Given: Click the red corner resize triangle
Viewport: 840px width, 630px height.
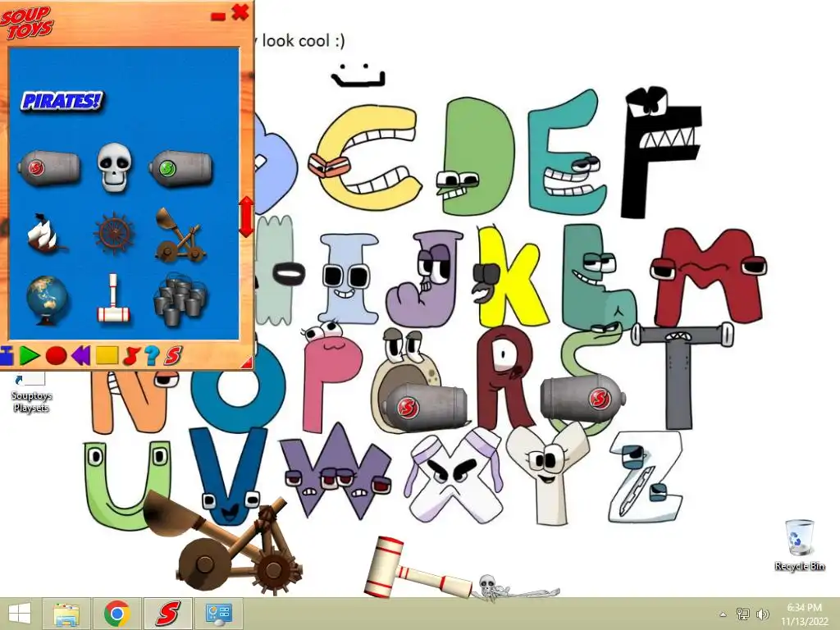Looking at the screenshot, I should tap(247, 363).
